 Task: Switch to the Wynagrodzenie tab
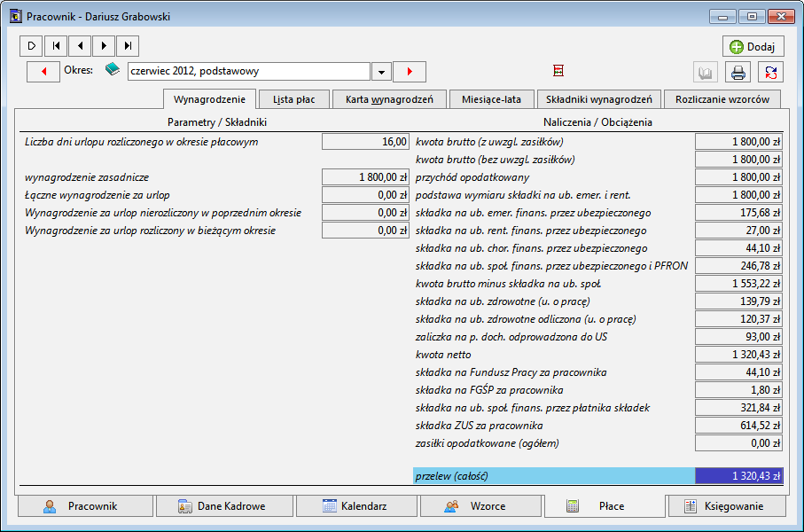pyautogui.click(x=209, y=99)
